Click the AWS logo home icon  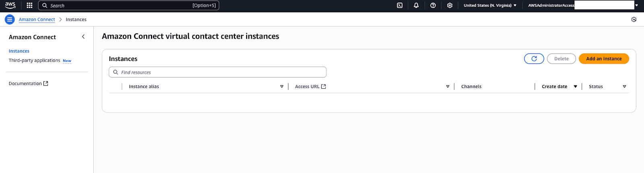click(x=10, y=5)
